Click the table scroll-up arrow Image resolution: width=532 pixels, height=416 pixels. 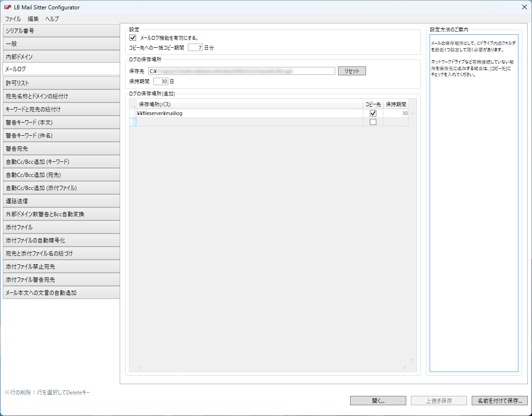click(x=413, y=114)
